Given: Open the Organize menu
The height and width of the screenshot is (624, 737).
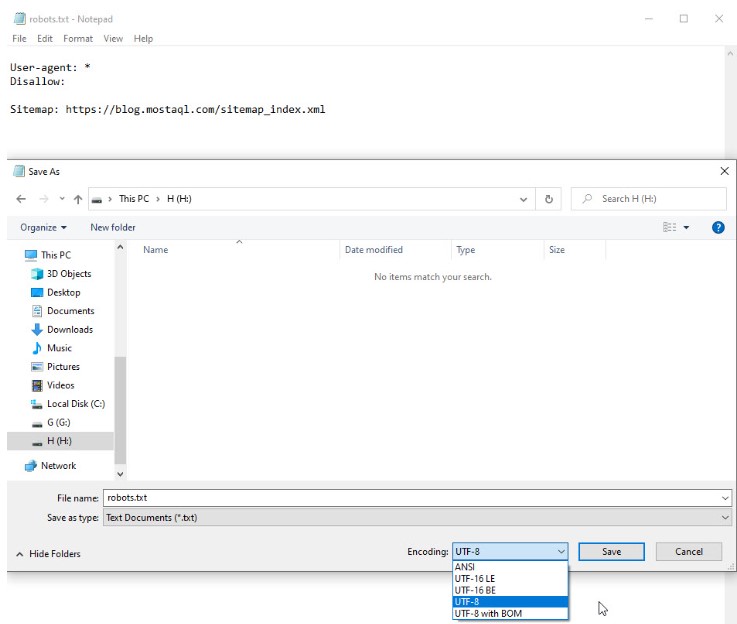Looking at the screenshot, I should (43, 227).
